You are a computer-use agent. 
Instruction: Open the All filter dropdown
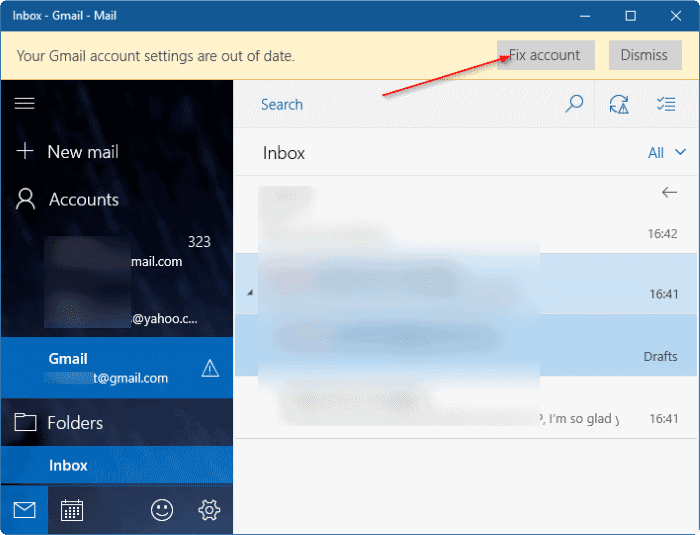(667, 153)
